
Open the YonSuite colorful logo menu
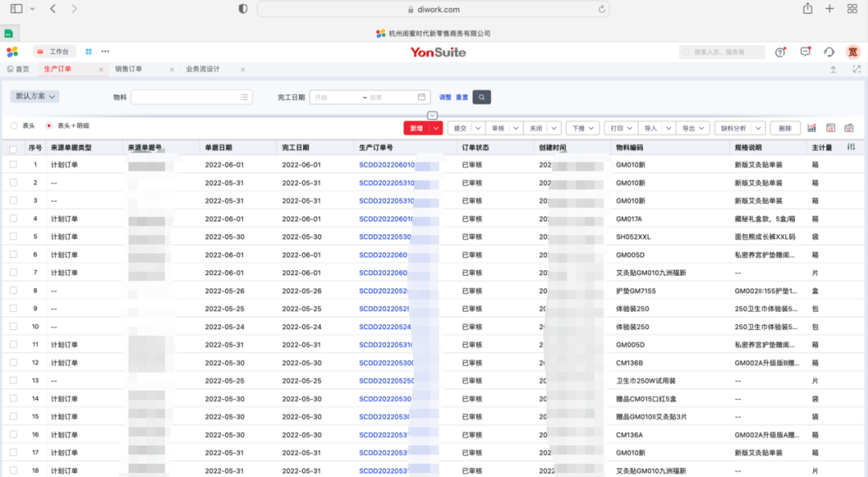[12, 51]
